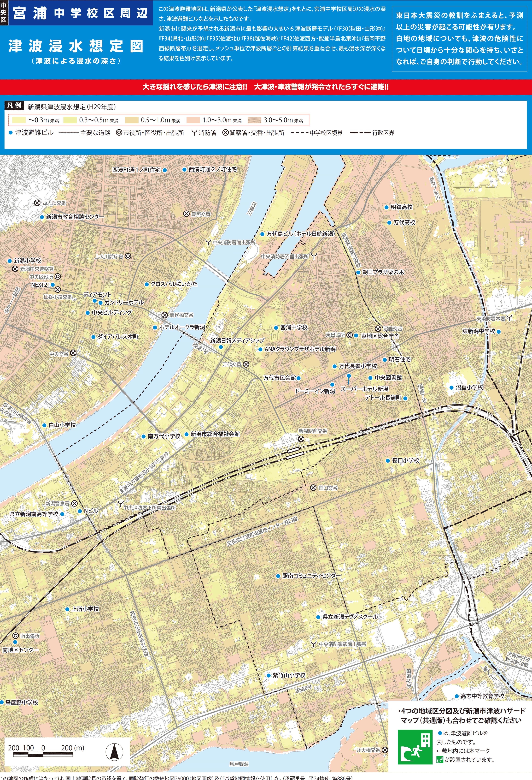Viewport: 532px width, 780px height.
Task: Click the 3.0〜5.0m legend color swatch
Action: click(254, 120)
